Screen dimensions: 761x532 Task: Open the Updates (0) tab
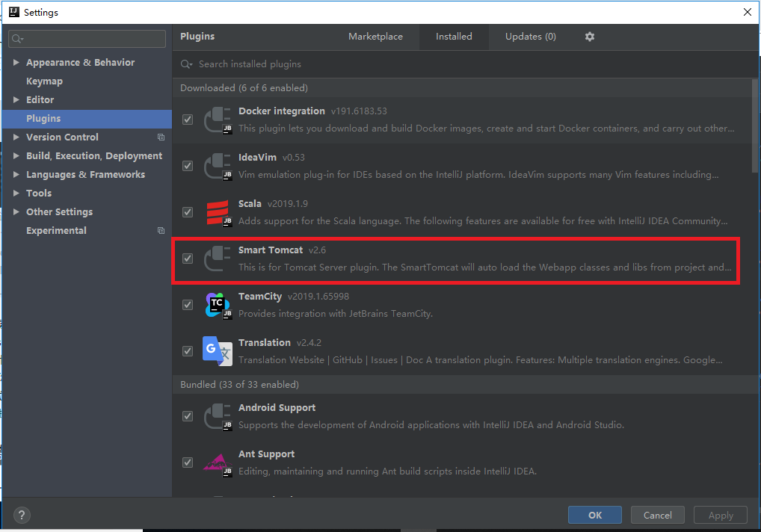coord(531,37)
